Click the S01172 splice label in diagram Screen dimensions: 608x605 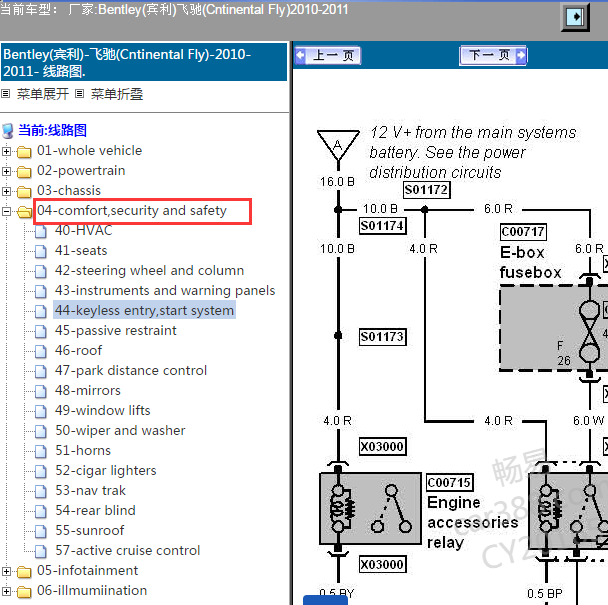pyautogui.click(x=427, y=190)
